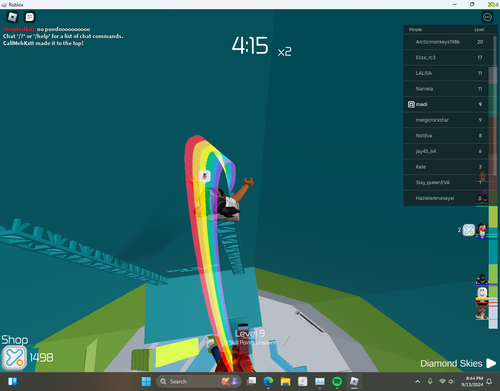Viewport: 500px width, 391px height.
Task: Select player melgizrockstar in leaderboard
Action: click(446, 120)
